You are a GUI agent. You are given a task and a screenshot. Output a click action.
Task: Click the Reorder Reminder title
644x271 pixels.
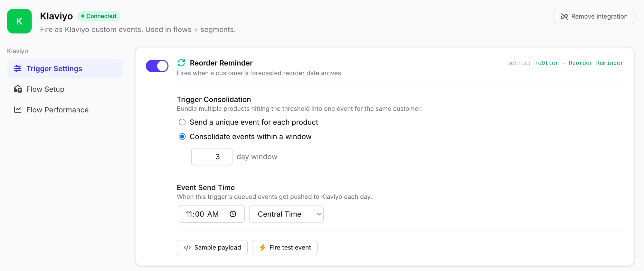tap(221, 63)
